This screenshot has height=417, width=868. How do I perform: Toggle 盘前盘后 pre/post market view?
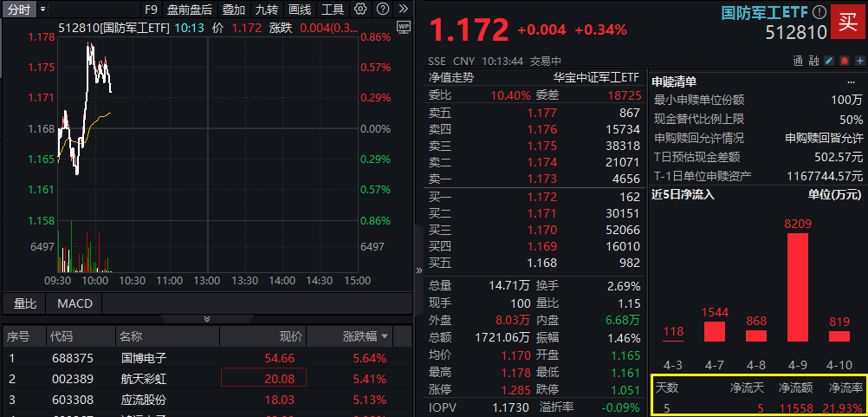(190, 9)
